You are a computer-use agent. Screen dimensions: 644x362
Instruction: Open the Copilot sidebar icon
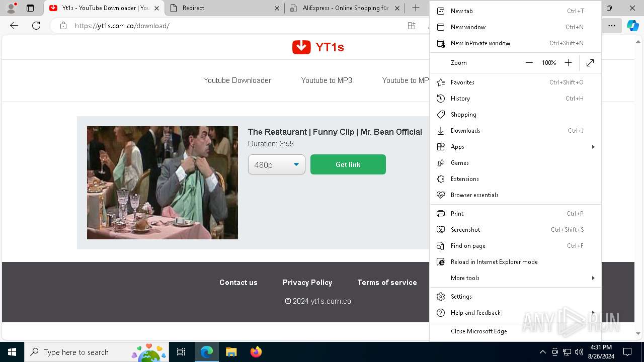pyautogui.click(x=633, y=26)
